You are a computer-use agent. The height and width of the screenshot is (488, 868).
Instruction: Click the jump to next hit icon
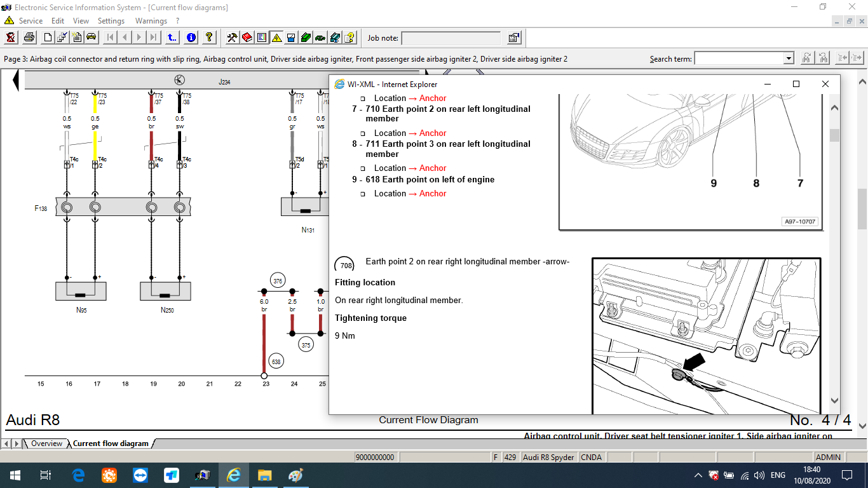coord(857,58)
